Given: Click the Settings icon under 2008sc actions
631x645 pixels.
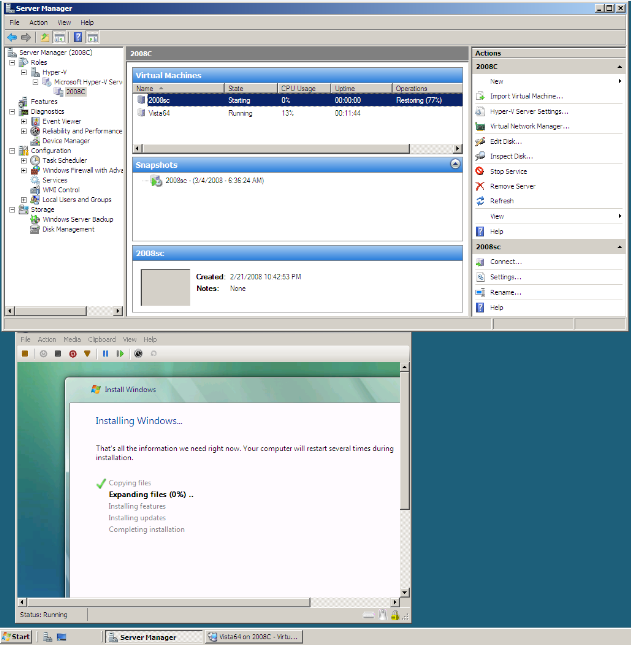Looking at the screenshot, I should [x=480, y=277].
